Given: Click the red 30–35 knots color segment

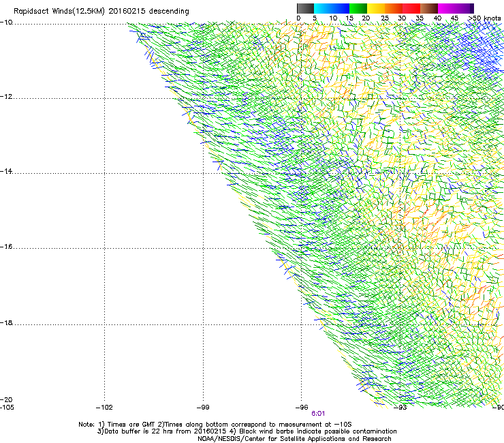Looking at the screenshot, I should pyautogui.click(x=411, y=8).
